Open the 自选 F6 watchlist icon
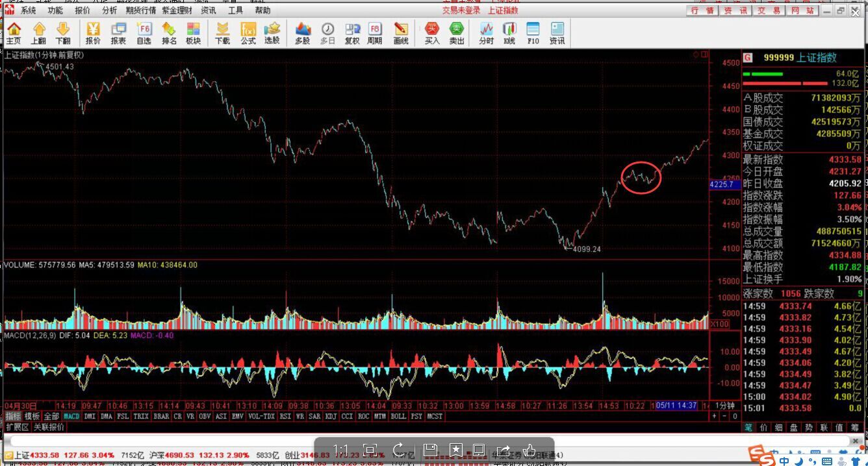The image size is (868, 466). (144, 32)
